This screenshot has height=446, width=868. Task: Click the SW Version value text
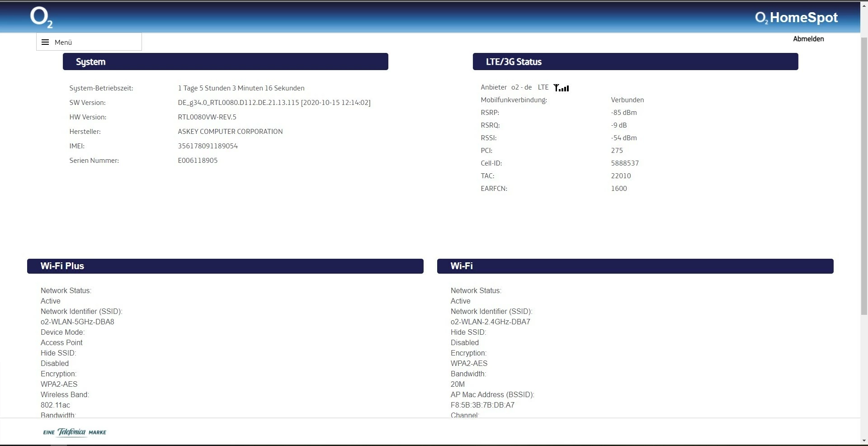tap(274, 103)
